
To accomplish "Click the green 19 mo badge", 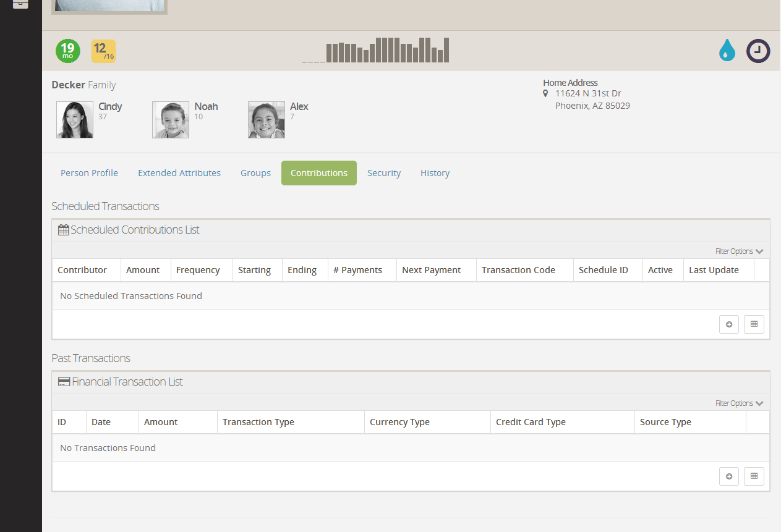I will coord(68,51).
